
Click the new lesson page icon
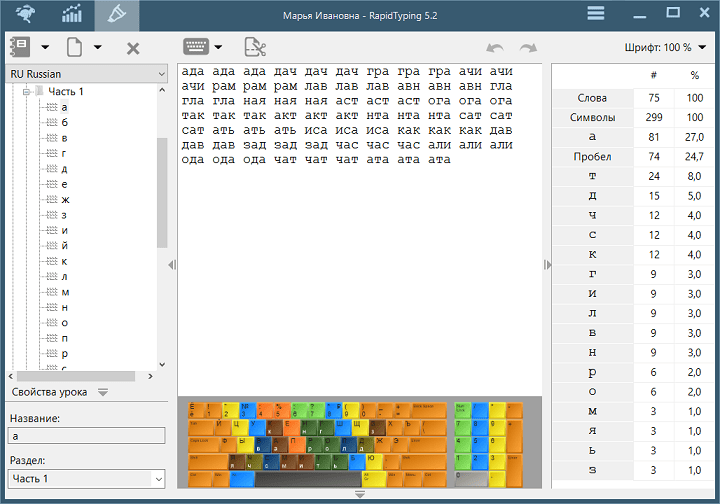click(74, 47)
